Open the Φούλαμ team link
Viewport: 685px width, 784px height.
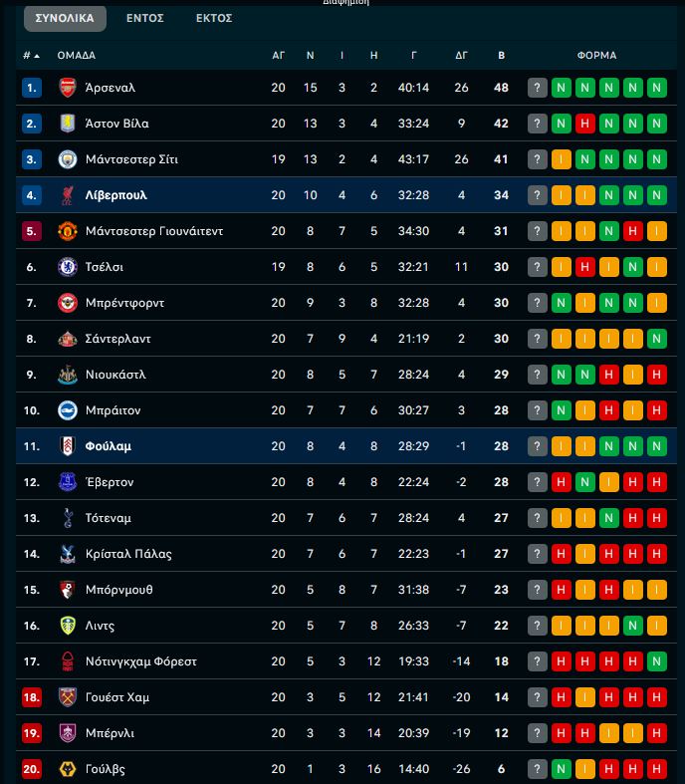[x=109, y=446]
